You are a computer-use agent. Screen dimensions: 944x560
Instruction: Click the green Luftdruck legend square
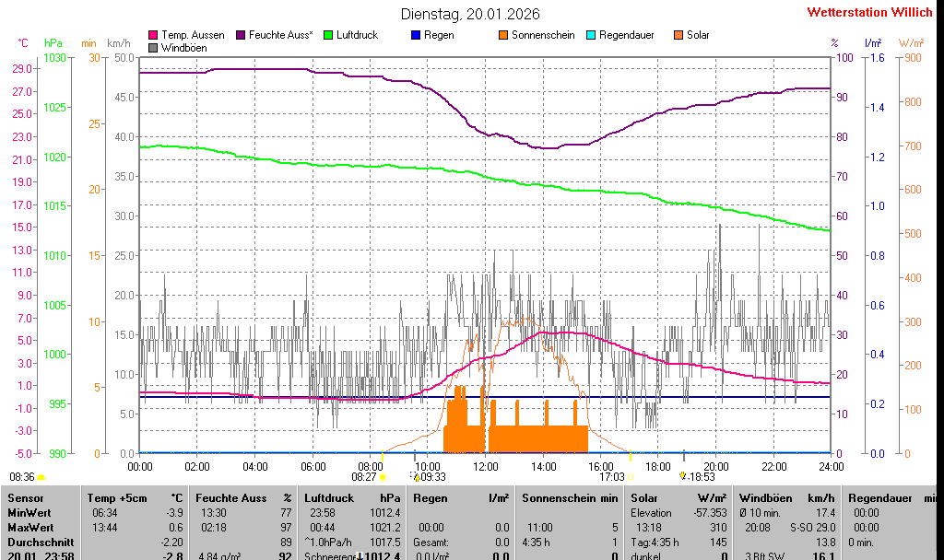point(328,35)
